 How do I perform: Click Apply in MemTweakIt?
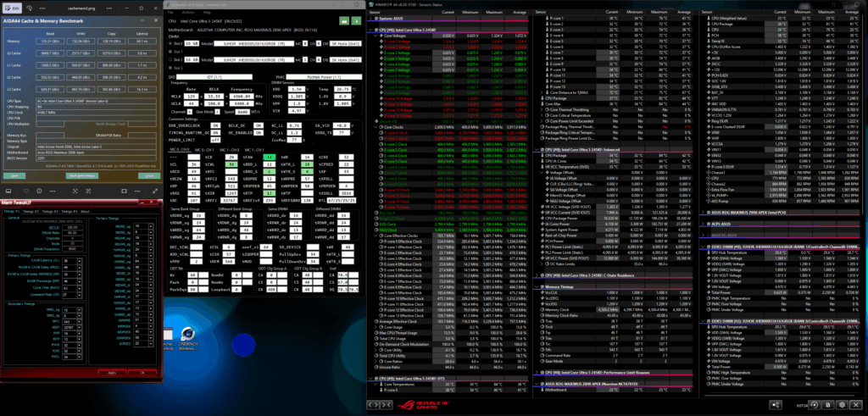coord(112,373)
